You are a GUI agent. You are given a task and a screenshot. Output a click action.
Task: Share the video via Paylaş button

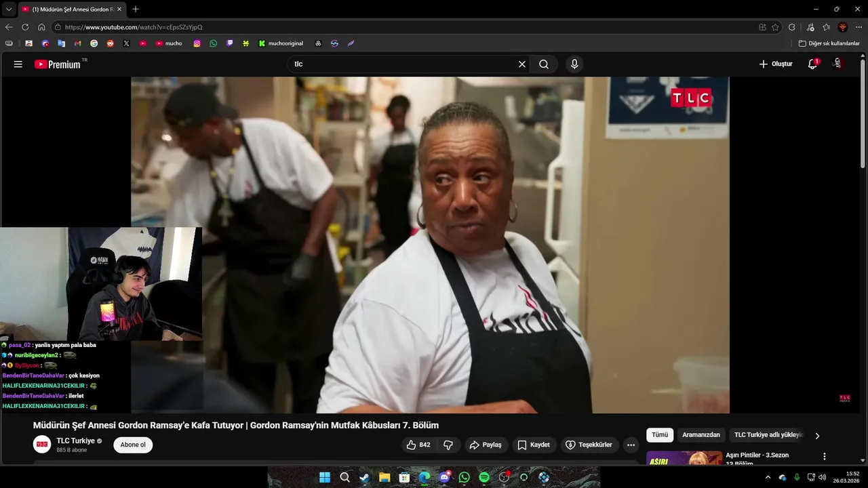coord(486,445)
